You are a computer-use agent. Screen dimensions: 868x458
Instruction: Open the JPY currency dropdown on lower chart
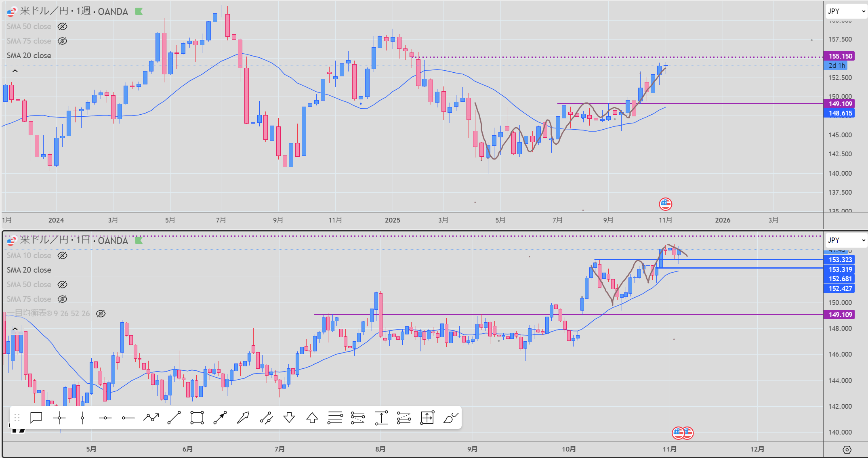tap(846, 240)
